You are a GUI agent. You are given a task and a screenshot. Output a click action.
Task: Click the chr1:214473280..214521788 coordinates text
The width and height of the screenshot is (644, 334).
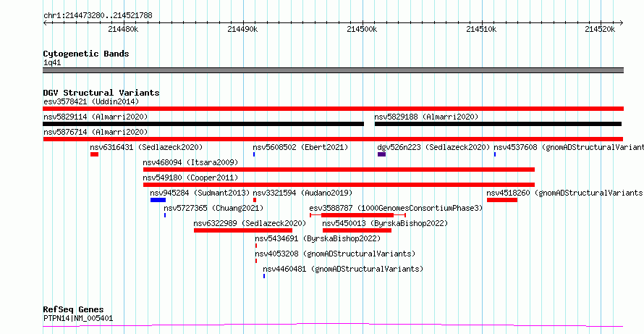click(x=98, y=16)
